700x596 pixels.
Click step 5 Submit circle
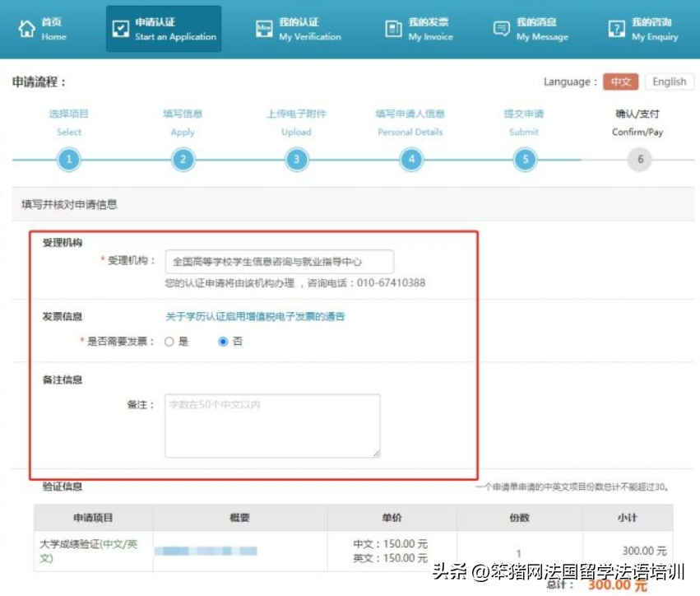525,160
